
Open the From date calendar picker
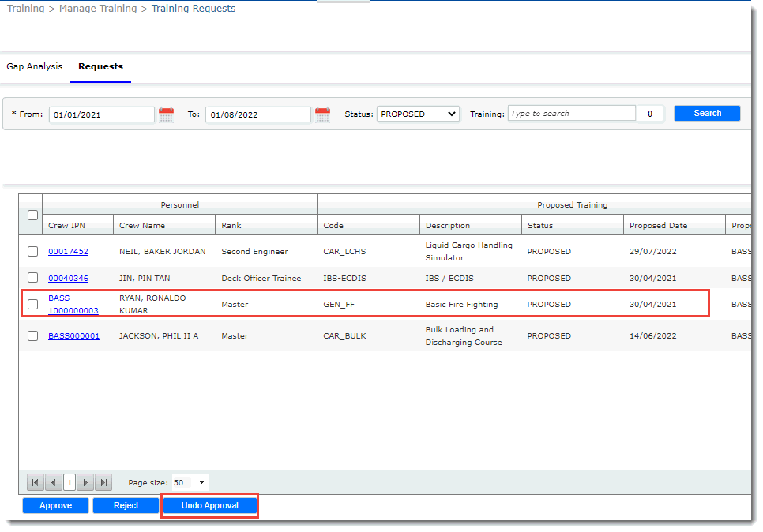coord(166,114)
